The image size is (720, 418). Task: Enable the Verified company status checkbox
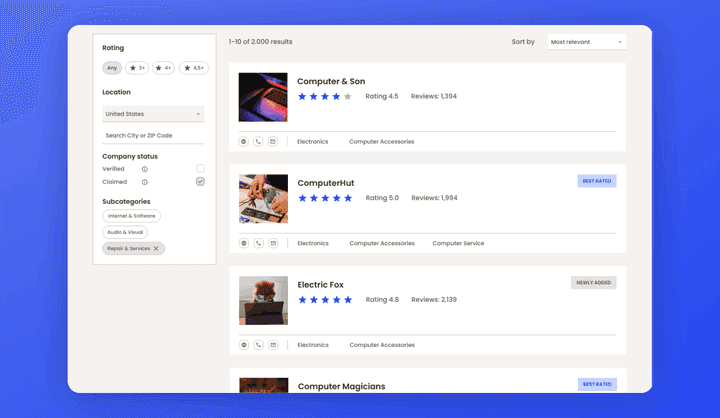[200, 169]
